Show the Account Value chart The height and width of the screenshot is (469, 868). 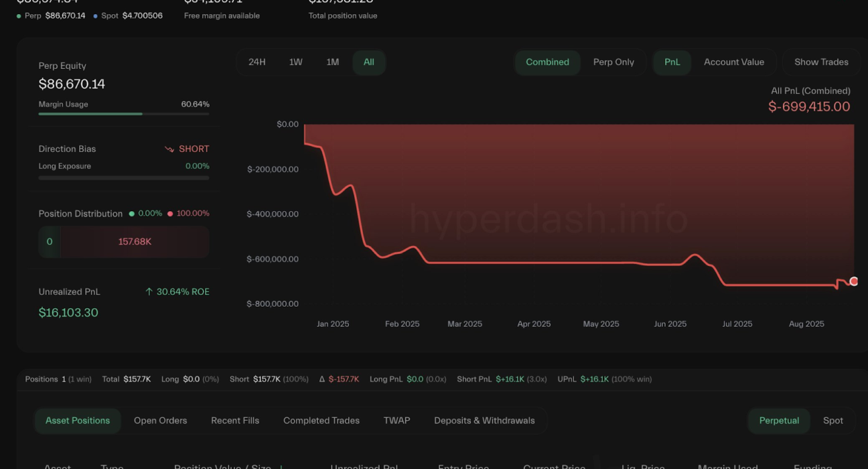(x=734, y=62)
